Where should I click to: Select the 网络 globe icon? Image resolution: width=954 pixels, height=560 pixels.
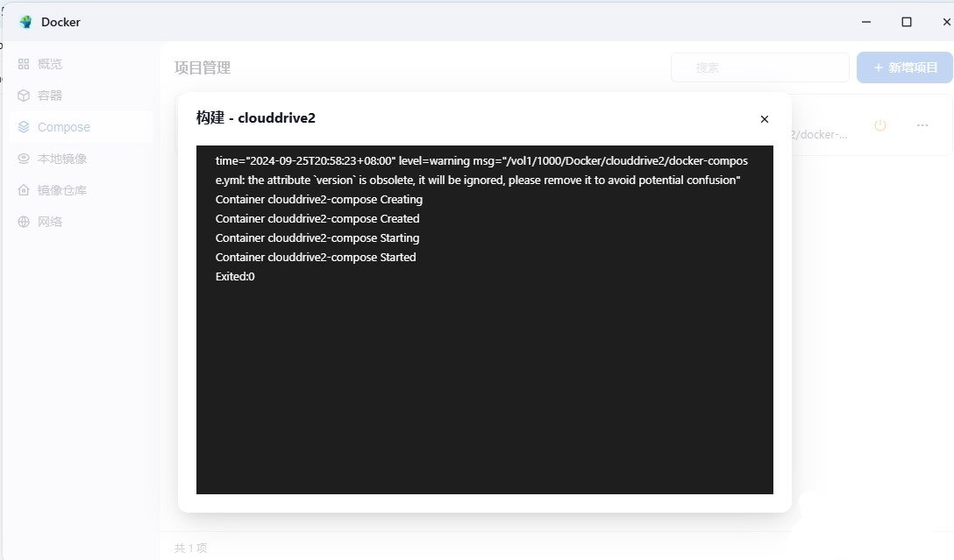tap(24, 222)
